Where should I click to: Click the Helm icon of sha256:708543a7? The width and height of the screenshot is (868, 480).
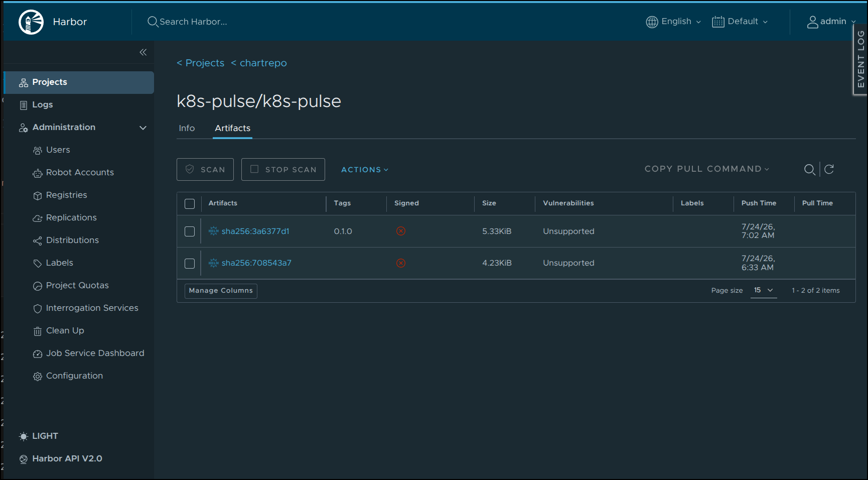214,263
